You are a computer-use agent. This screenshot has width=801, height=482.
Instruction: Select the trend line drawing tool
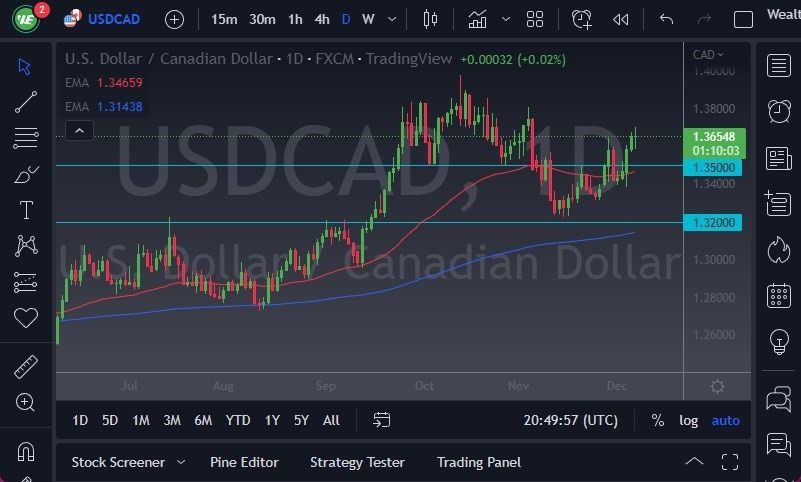[26, 102]
